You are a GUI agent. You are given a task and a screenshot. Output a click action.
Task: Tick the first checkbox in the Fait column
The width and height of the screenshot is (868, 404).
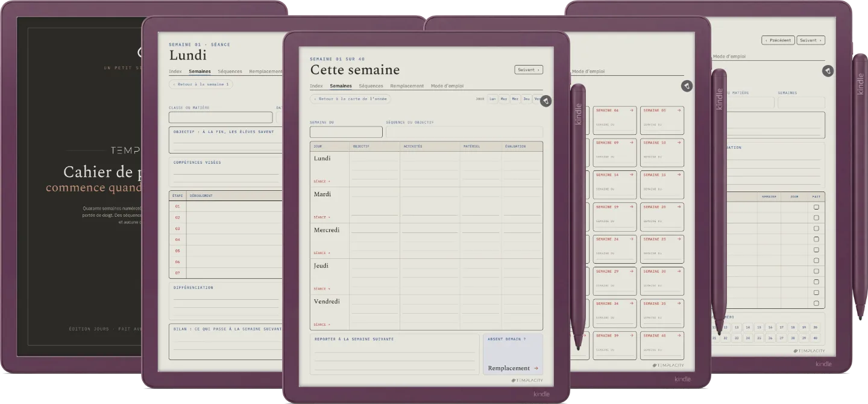coord(816,207)
